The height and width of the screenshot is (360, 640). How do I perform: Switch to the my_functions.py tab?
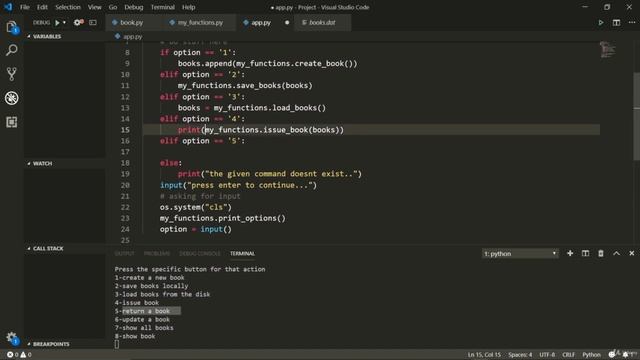[x=200, y=22]
